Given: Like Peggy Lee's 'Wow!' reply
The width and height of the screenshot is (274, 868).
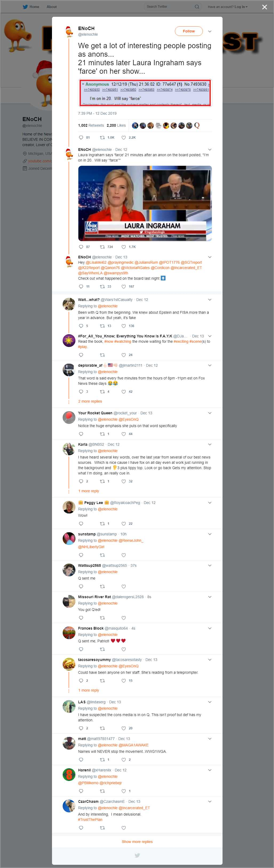Looking at the screenshot, I should 123,524.
